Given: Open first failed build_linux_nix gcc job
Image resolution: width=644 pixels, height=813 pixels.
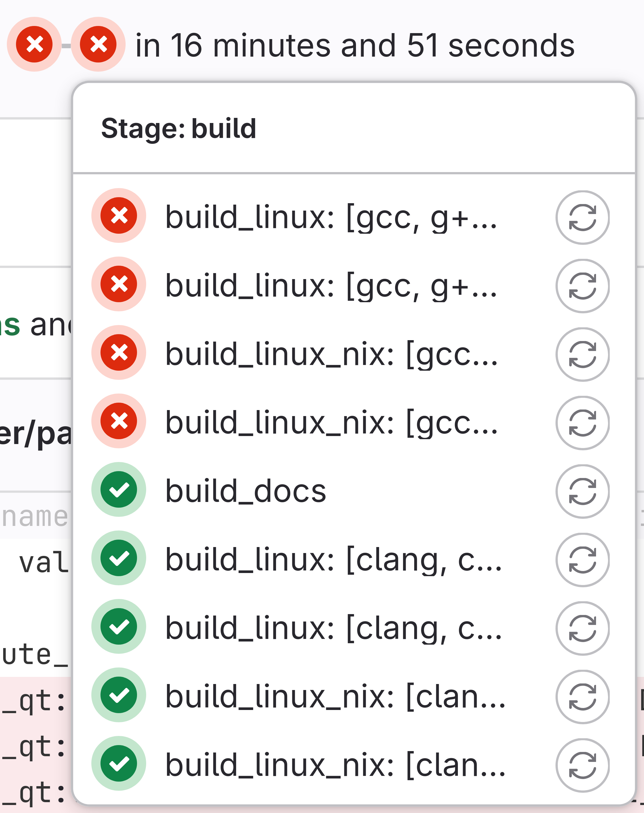Looking at the screenshot, I should pyautogui.click(x=331, y=354).
